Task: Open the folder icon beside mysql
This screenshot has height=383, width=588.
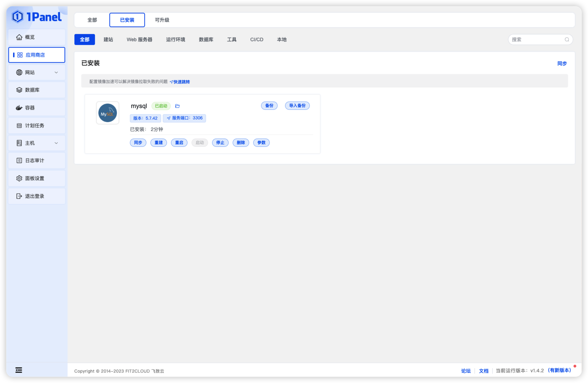Action: coord(177,106)
